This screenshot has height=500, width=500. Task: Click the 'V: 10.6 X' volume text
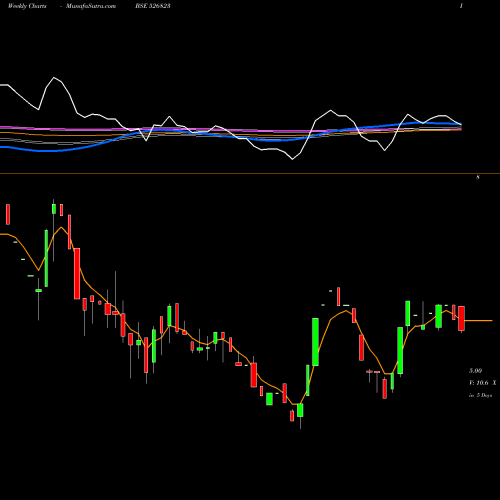click(x=482, y=383)
